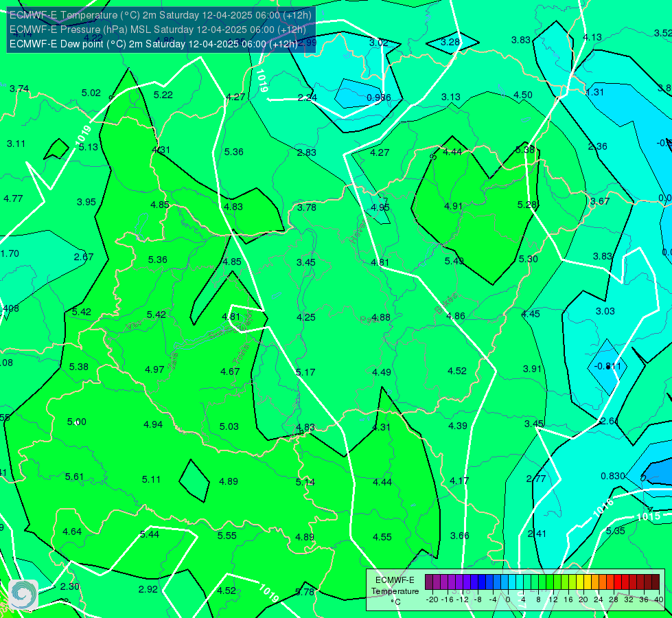672x618 pixels.
Task: Click the dark maroon swatch above 40 in the legend
Action: tap(656, 582)
